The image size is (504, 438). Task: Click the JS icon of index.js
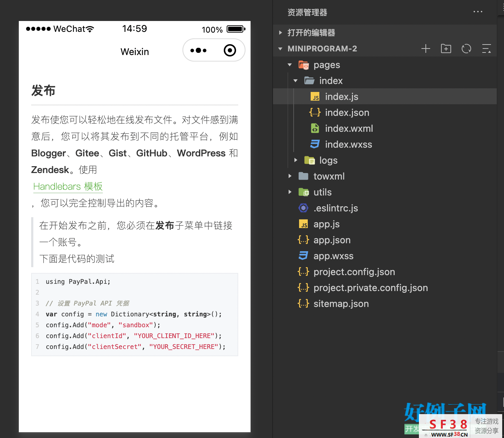315,97
